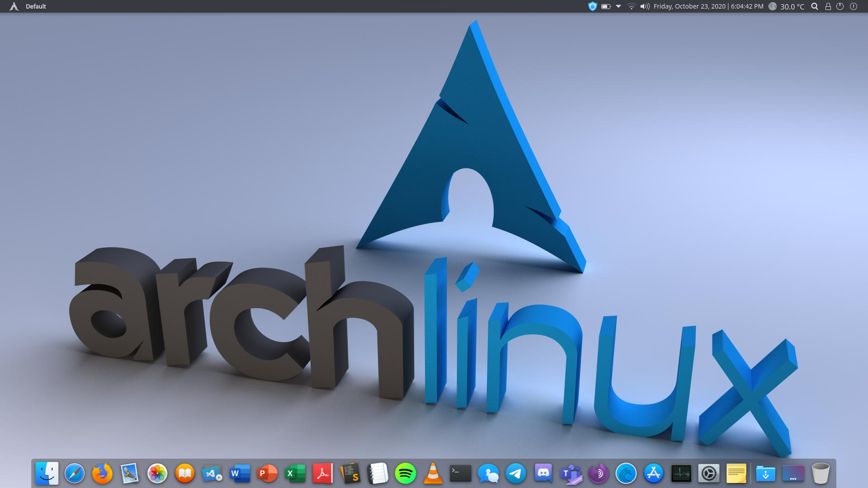Launch Sublime Text editor
The height and width of the screenshot is (488, 868).
[x=350, y=474]
